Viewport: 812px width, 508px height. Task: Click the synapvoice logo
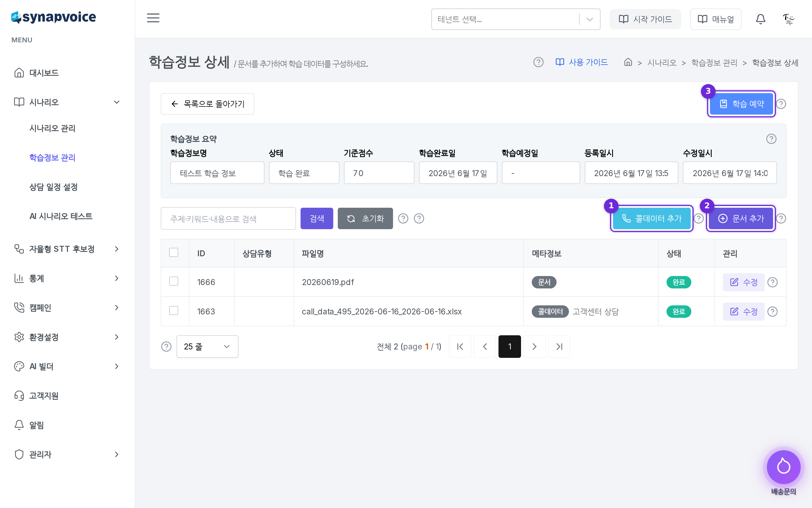pos(54,17)
